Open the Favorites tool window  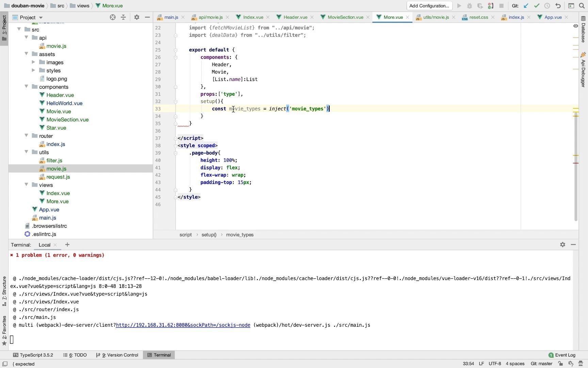point(4,331)
